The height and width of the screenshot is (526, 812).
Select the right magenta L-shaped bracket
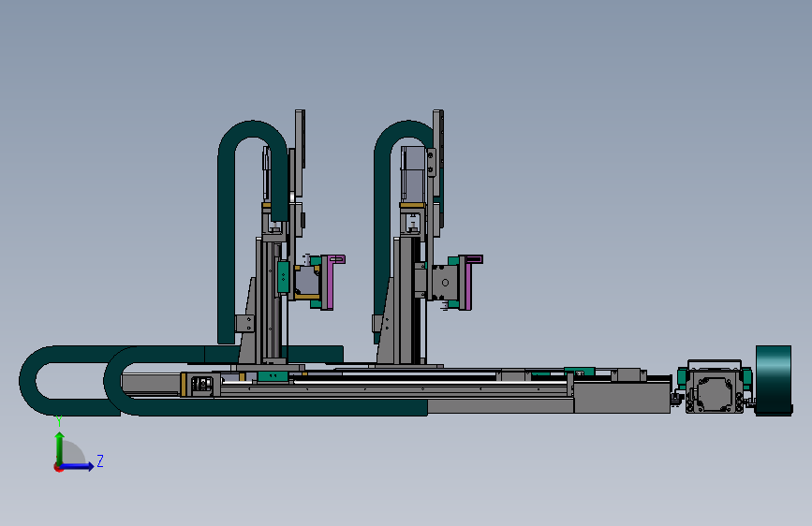pyautogui.click(x=468, y=281)
